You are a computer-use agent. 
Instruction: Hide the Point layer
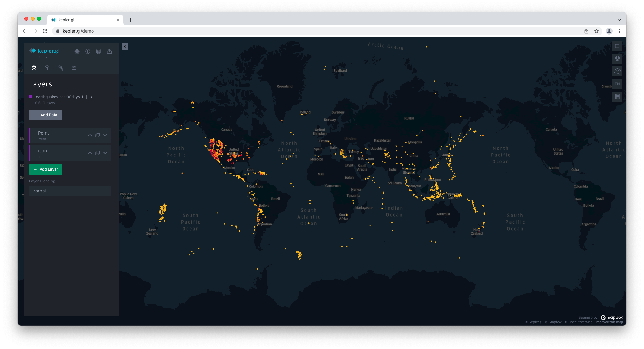[90, 135]
